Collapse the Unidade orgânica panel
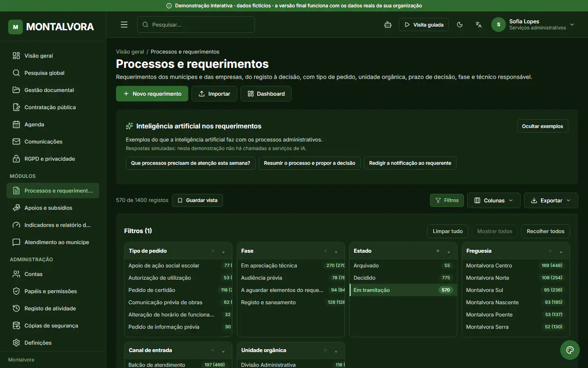Screen dimensions: 588x368 336,351
